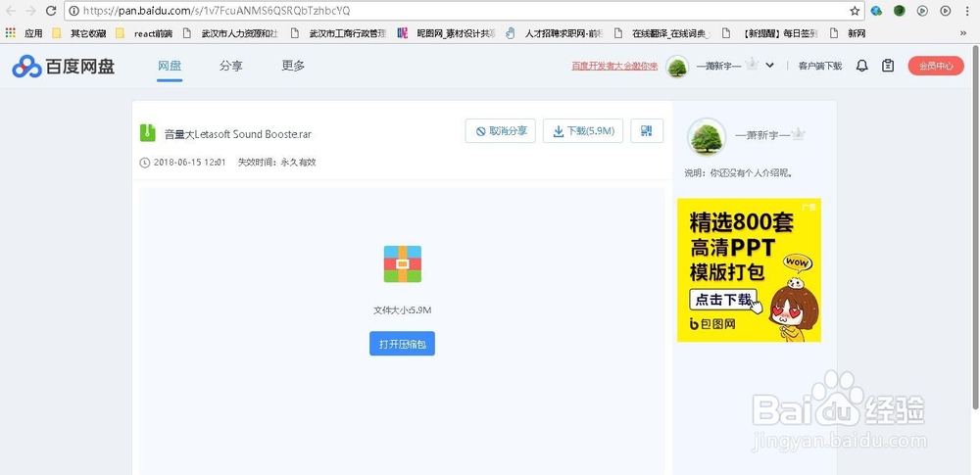Expand the hidden bookmarks chevron
The image size is (980, 475).
click(963, 33)
